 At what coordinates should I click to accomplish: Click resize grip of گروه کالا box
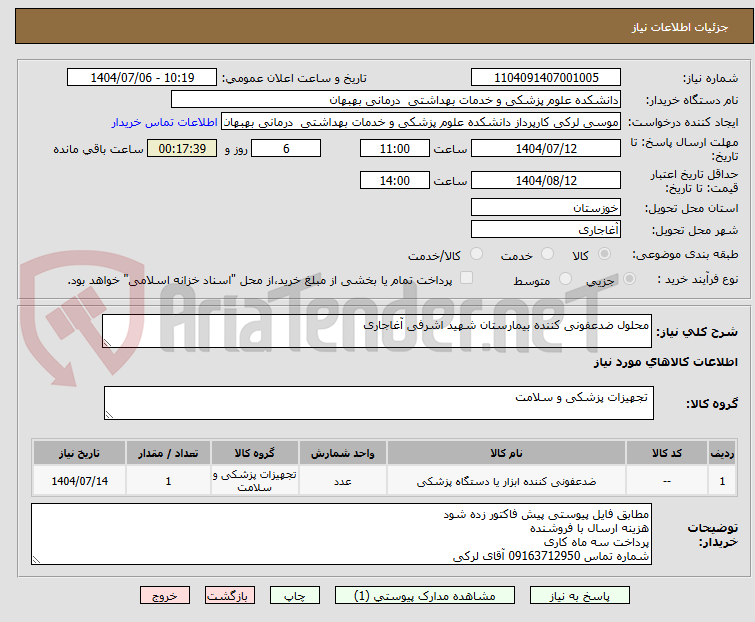click(x=109, y=415)
